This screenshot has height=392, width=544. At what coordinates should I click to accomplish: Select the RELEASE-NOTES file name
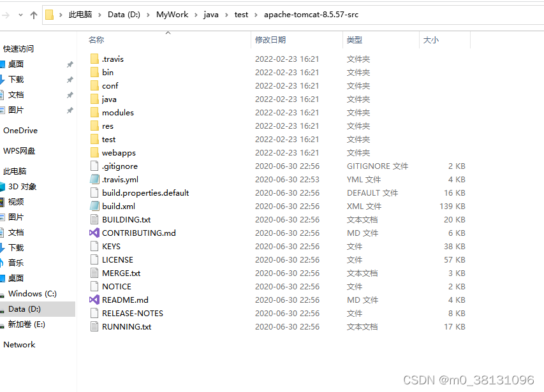(133, 314)
